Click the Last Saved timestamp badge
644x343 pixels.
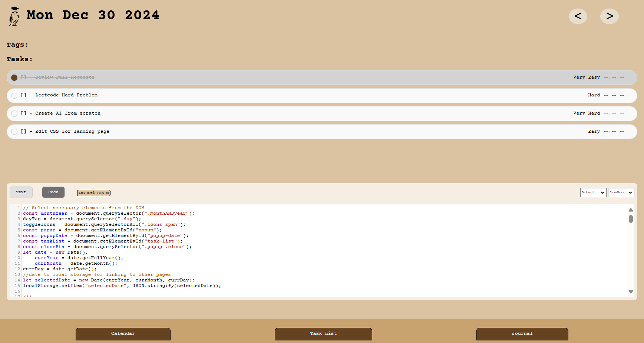tap(94, 193)
